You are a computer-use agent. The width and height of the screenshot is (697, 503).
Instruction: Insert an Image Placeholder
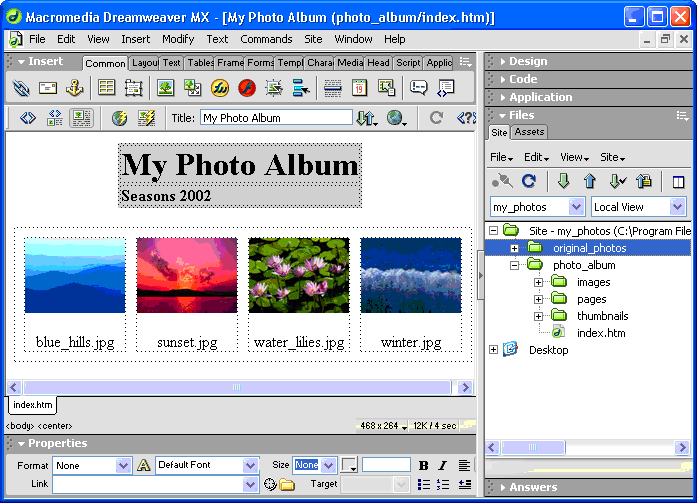click(x=192, y=88)
